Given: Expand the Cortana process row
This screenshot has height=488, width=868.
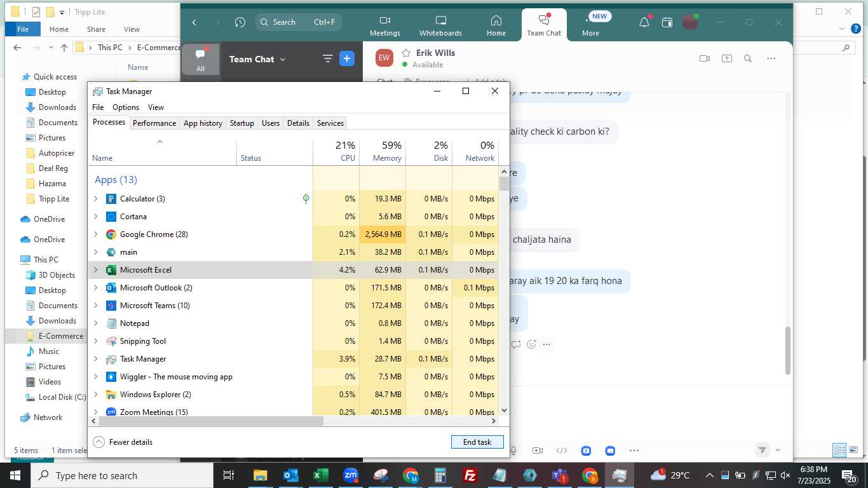Looking at the screenshot, I should (96, 217).
